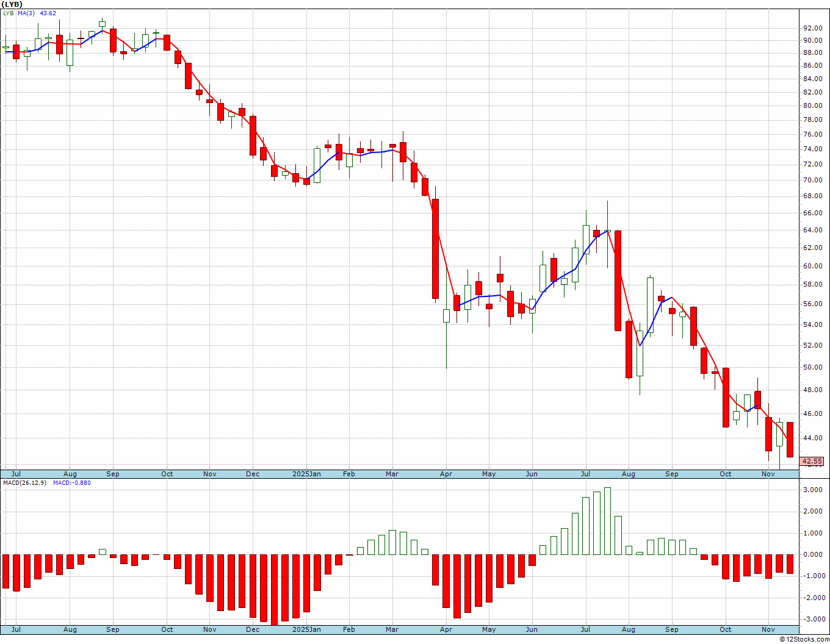Pick the 0.000 MACD axis label
The height and width of the screenshot is (644, 830).
click(x=812, y=554)
